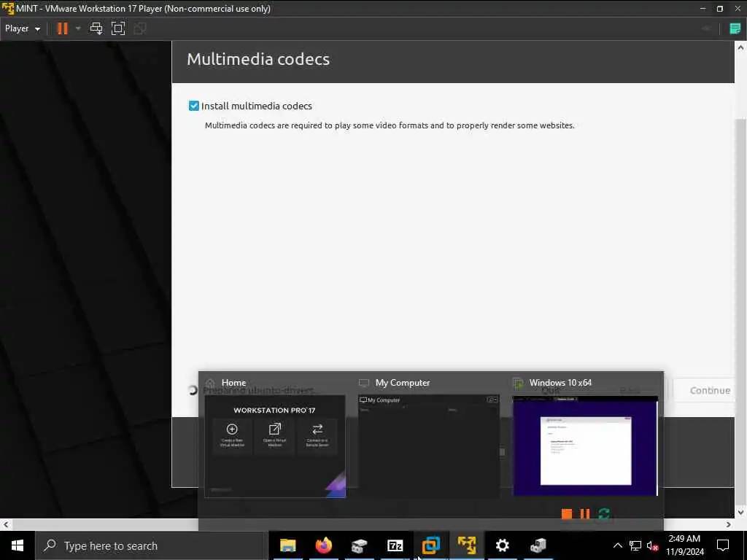The image size is (747, 560).
Task: Click the VMware Workstation Pro taskbar icon
Action: point(430,545)
